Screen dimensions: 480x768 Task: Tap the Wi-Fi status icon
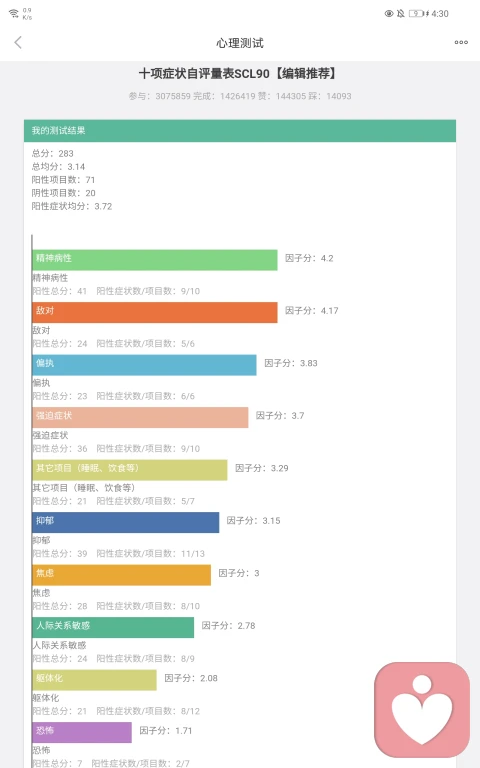click(14, 13)
